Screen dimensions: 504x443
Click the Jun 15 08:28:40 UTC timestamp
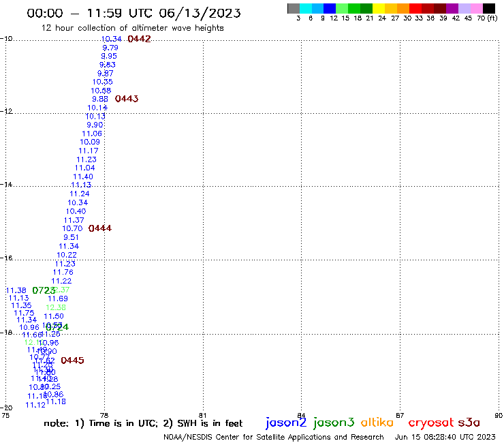pos(445,437)
